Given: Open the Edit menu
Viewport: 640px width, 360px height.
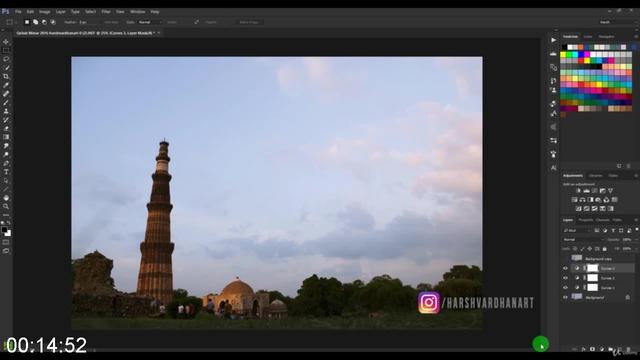Looking at the screenshot, I should tap(30, 12).
